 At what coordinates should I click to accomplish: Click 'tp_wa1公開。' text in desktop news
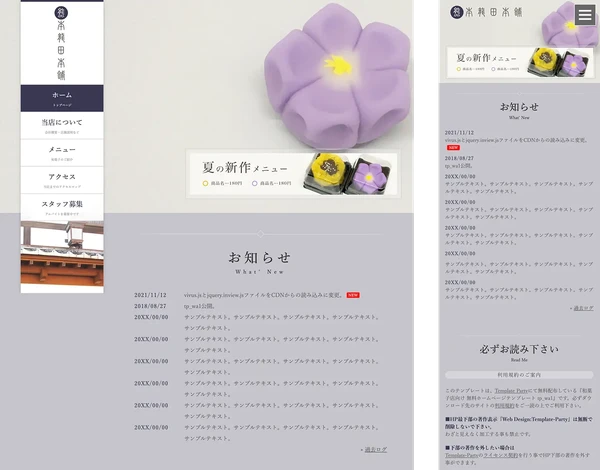(199, 306)
